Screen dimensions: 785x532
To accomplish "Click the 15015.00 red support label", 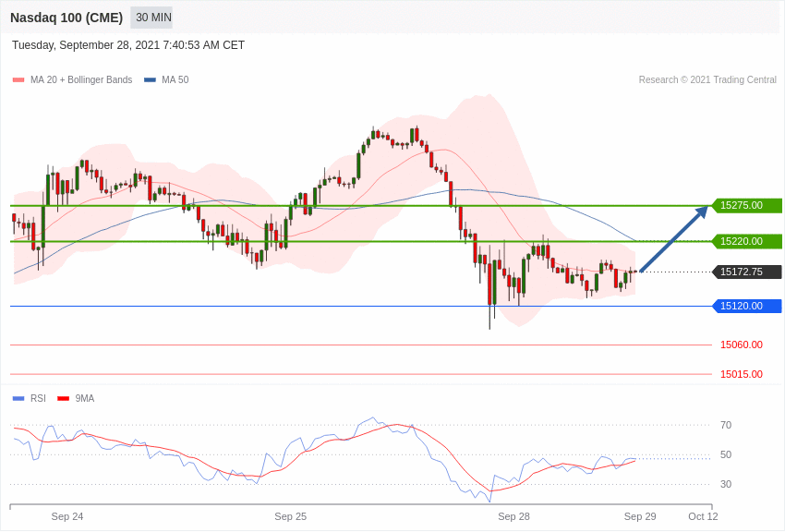I will (742, 374).
